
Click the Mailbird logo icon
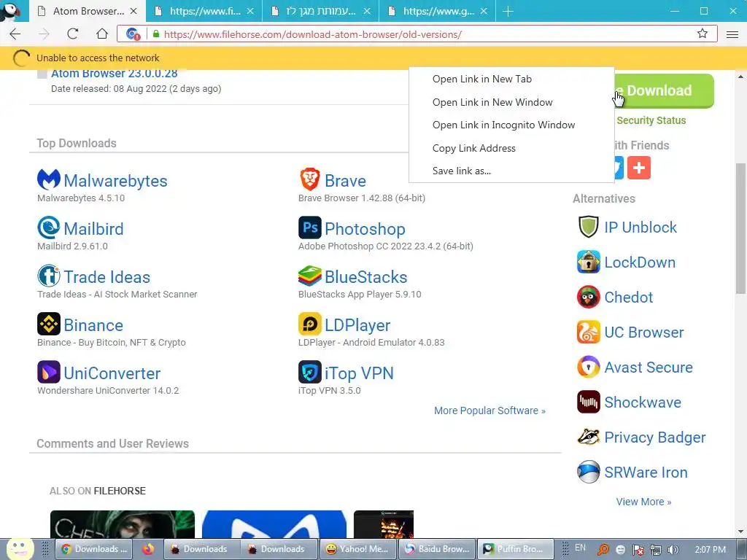(x=49, y=227)
